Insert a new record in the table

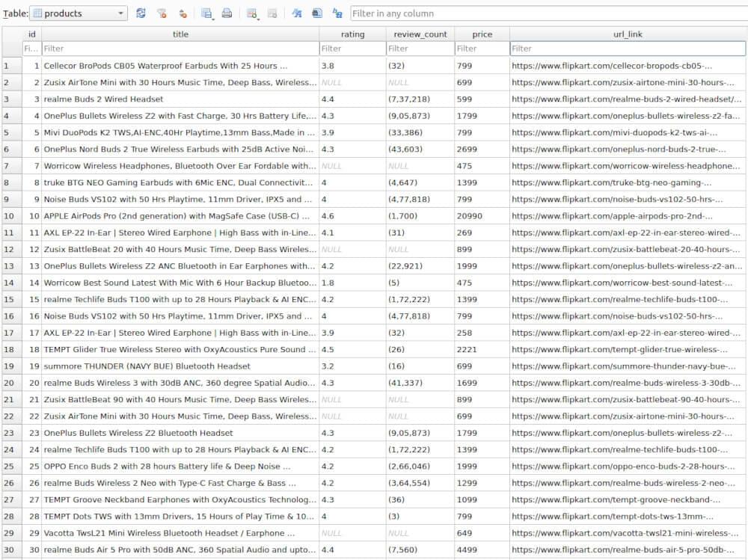click(252, 13)
